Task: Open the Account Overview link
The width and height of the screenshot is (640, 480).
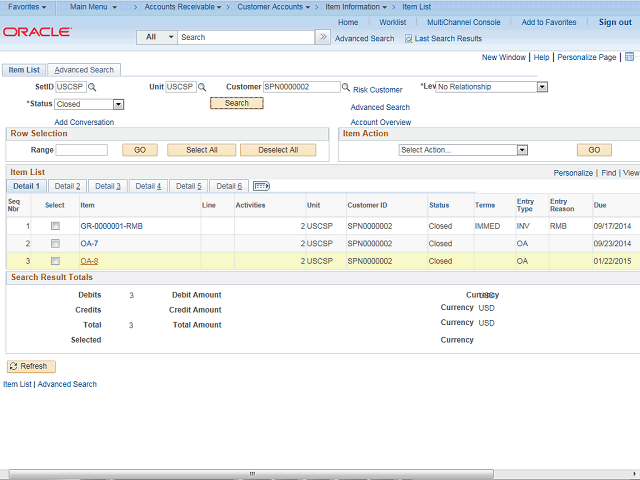Action: click(x=380, y=122)
